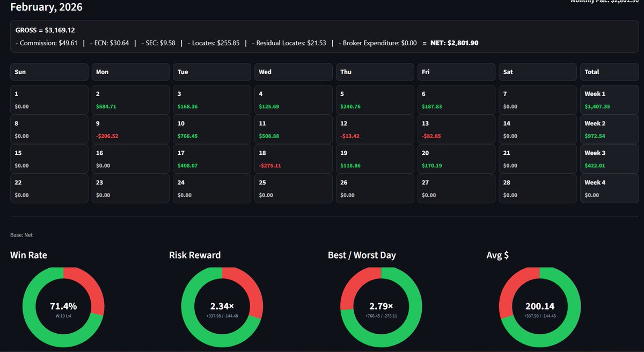Click the W:10 L:4 label

(63, 316)
